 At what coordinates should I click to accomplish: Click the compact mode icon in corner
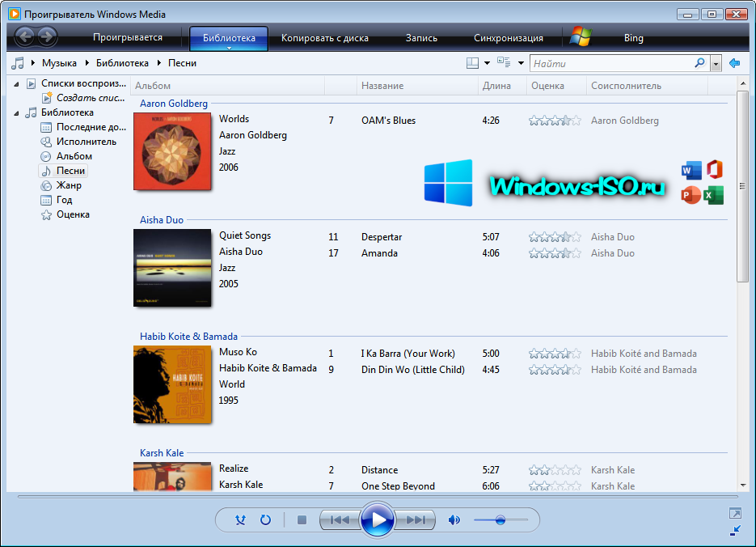[735, 531]
